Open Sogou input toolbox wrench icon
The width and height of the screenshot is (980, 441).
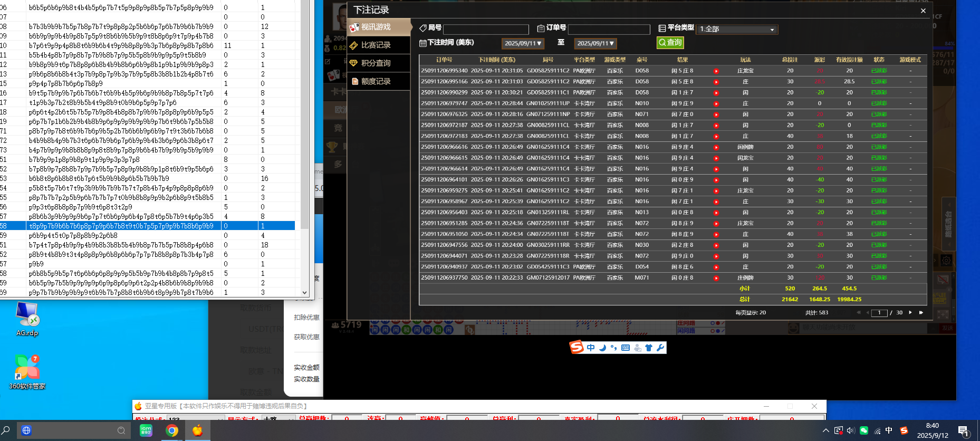tap(660, 348)
